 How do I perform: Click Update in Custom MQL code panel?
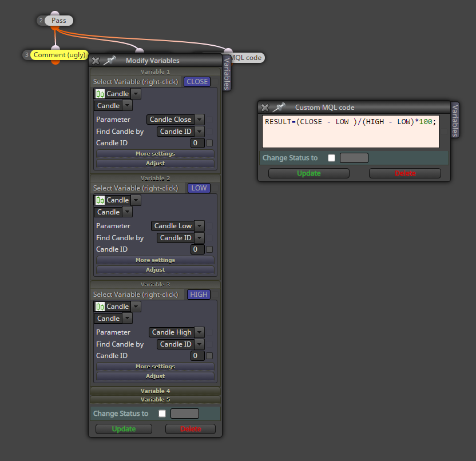309,173
